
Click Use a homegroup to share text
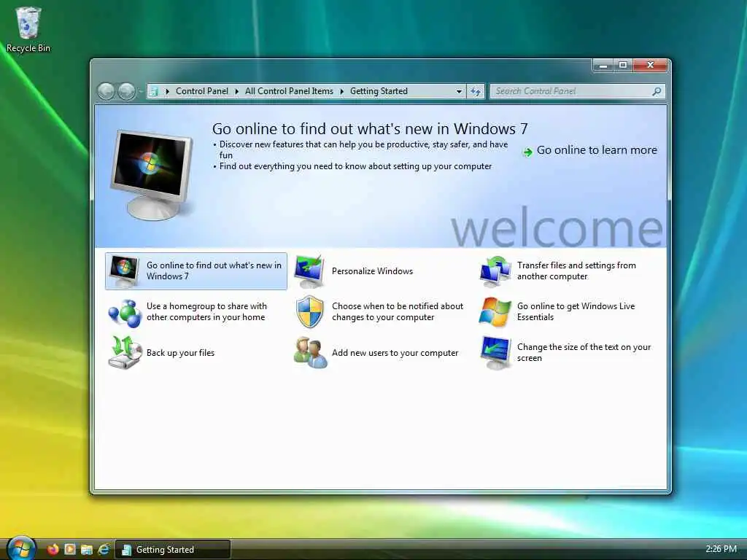[206, 312]
